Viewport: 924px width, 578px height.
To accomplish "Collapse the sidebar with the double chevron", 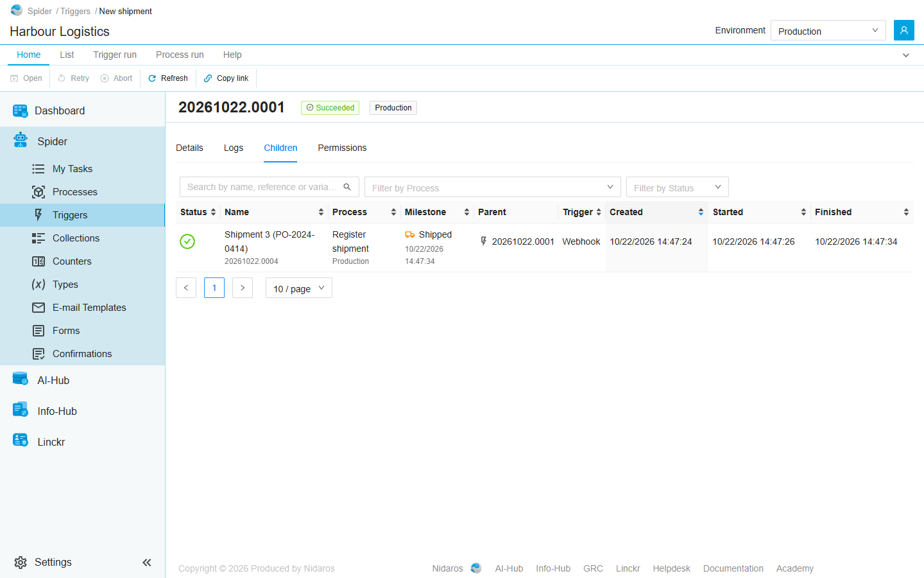I will point(147,563).
